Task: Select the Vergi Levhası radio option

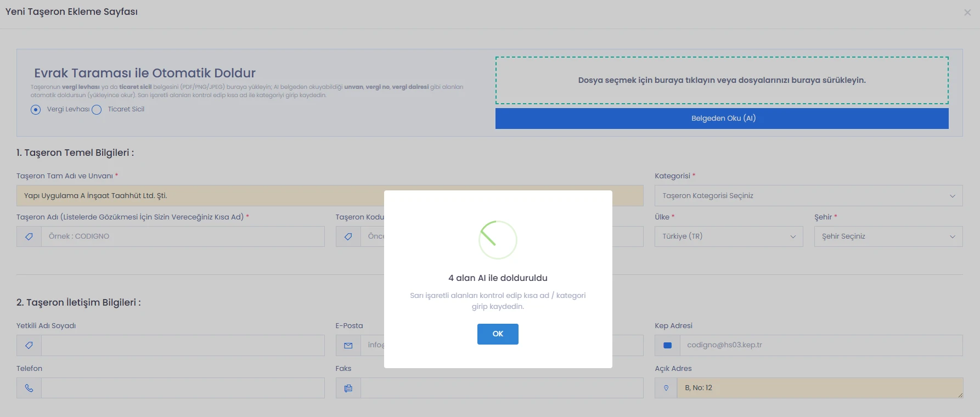Action: [36, 110]
